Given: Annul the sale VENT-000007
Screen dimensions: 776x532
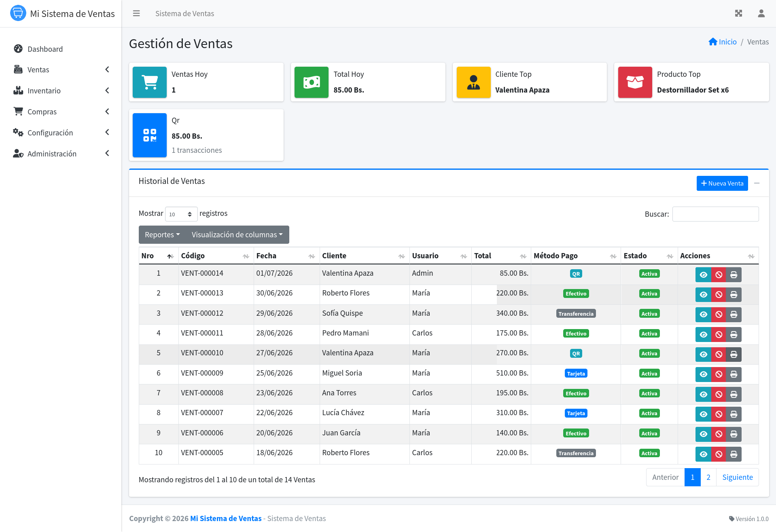Looking at the screenshot, I should point(719,414).
